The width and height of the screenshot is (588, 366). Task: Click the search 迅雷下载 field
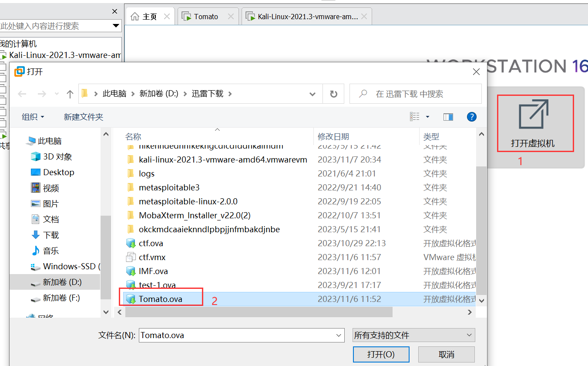pyautogui.click(x=416, y=94)
